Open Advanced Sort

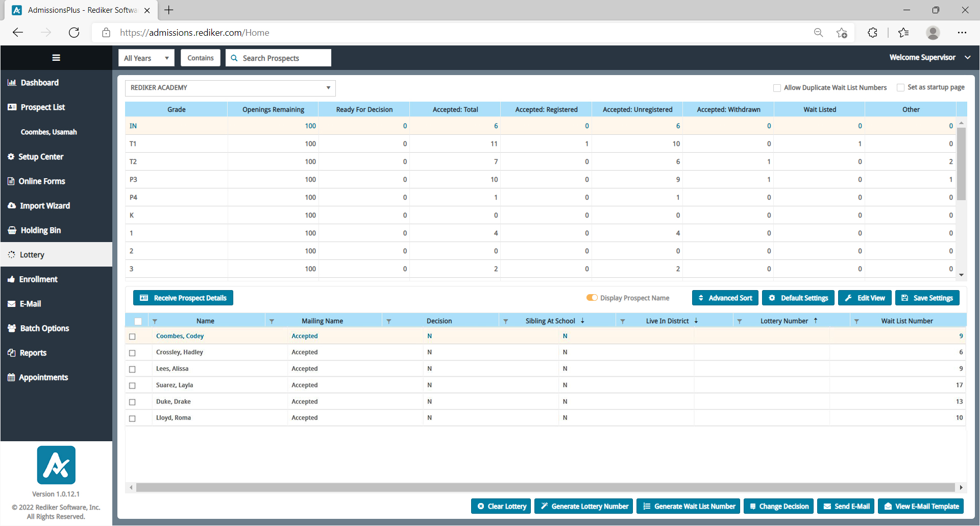click(x=725, y=298)
